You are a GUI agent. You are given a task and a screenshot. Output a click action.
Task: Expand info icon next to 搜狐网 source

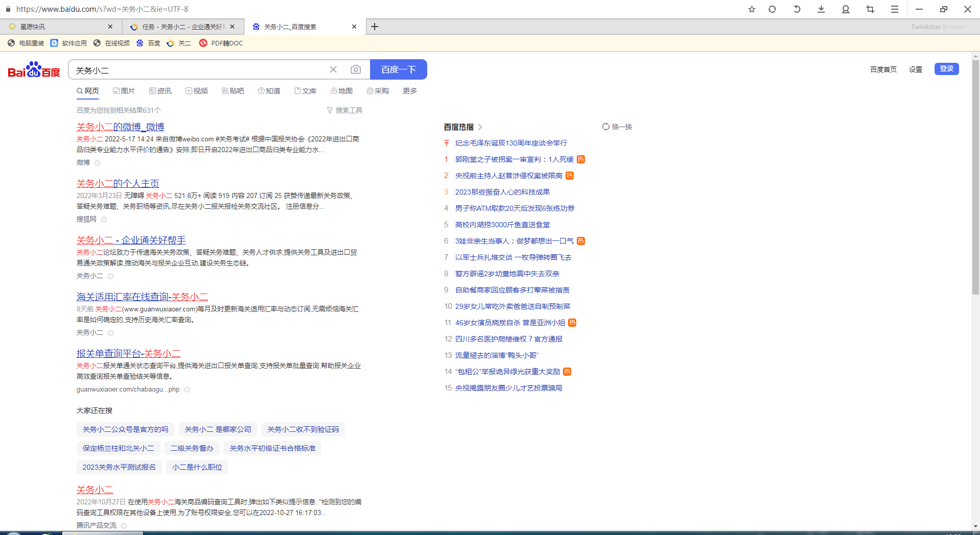point(104,220)
